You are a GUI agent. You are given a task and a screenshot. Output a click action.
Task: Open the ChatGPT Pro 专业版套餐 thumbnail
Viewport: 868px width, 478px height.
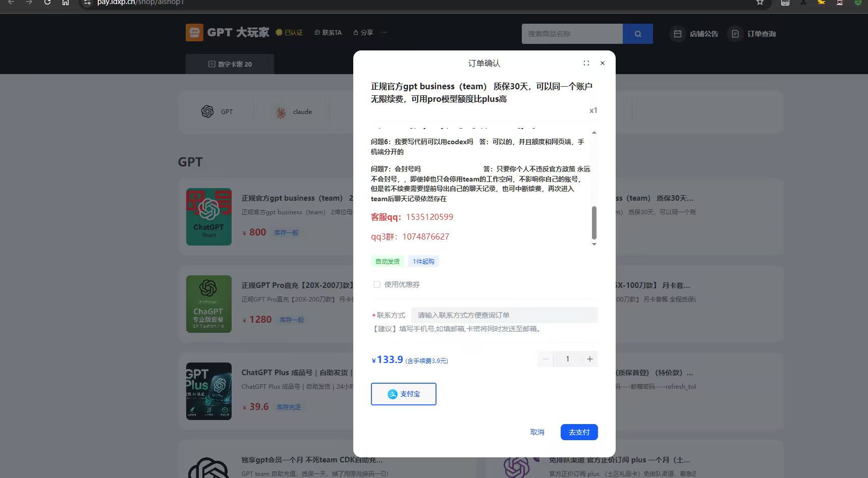coord(209,304)
